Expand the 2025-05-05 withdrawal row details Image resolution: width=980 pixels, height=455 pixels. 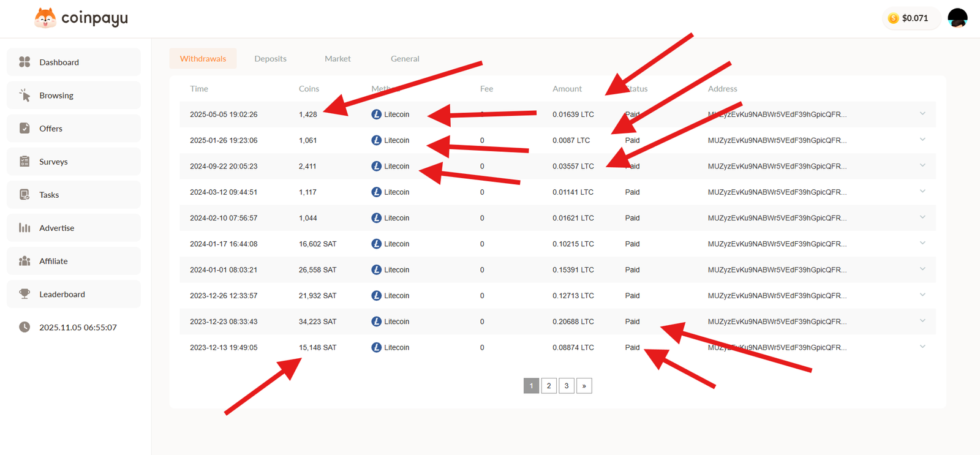point(922,114)
